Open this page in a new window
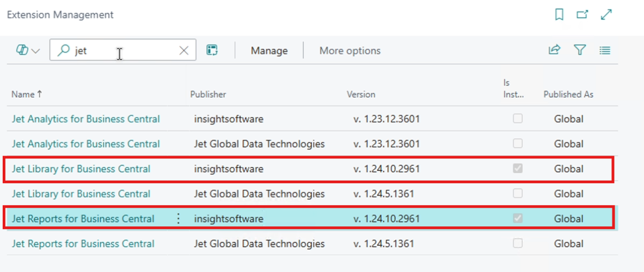 point(582,15)
